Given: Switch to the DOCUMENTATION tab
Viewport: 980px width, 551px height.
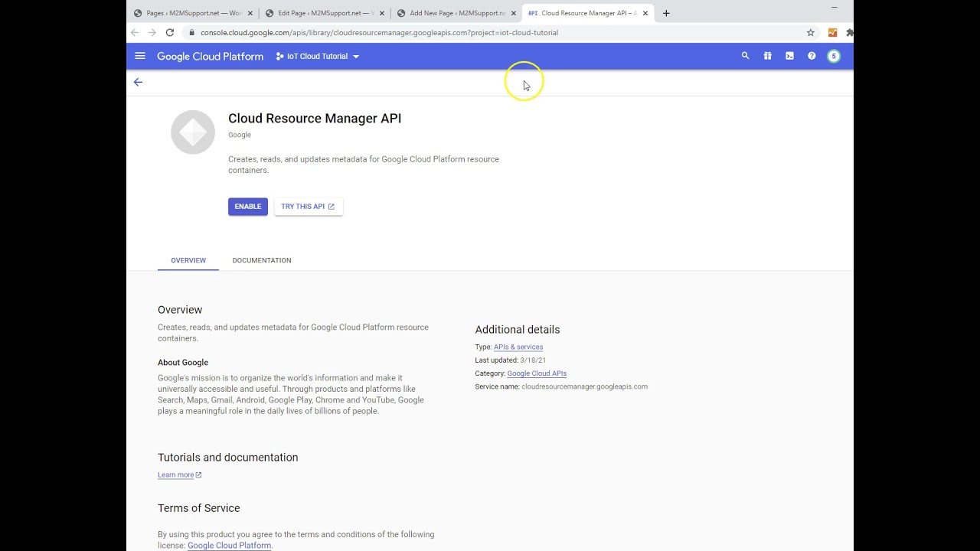Looking at the screenshot, I should pos(262,260).
